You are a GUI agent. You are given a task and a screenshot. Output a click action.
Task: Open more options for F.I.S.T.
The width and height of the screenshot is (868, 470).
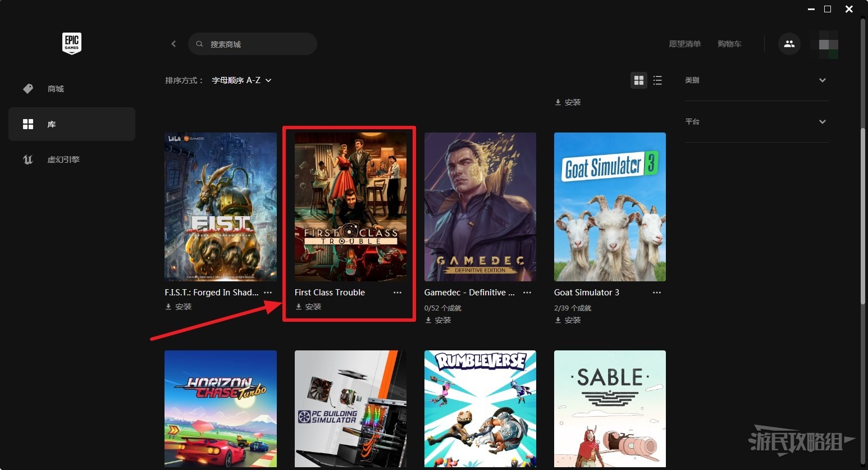[268, 293]
